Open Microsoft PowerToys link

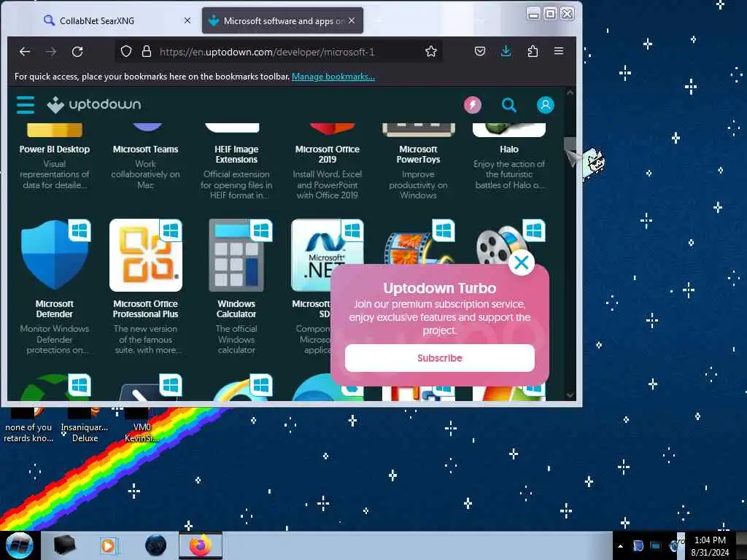pyautogui.click(x=418, y=155)
